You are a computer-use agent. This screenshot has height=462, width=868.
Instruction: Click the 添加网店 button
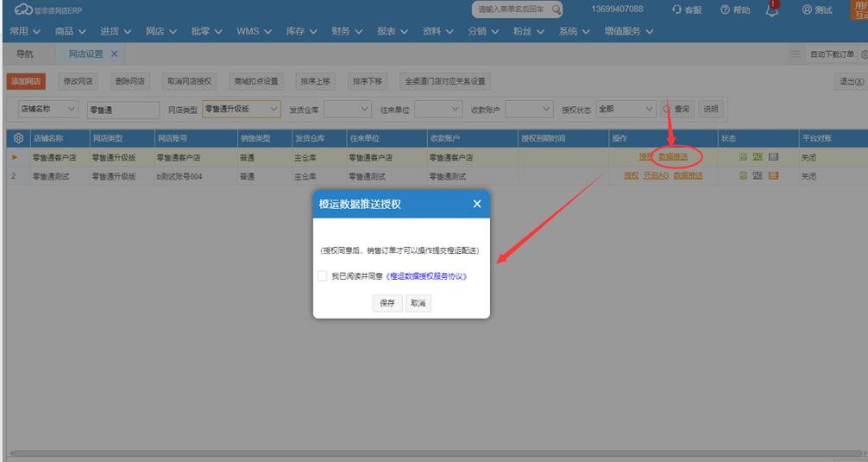click(x=26, y=81)
